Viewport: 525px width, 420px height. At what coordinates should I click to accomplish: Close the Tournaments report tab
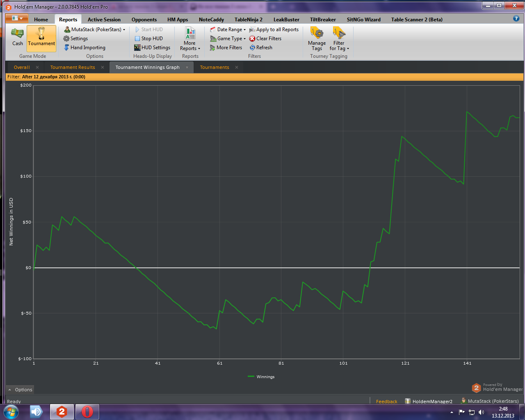[x=237, y=67]
